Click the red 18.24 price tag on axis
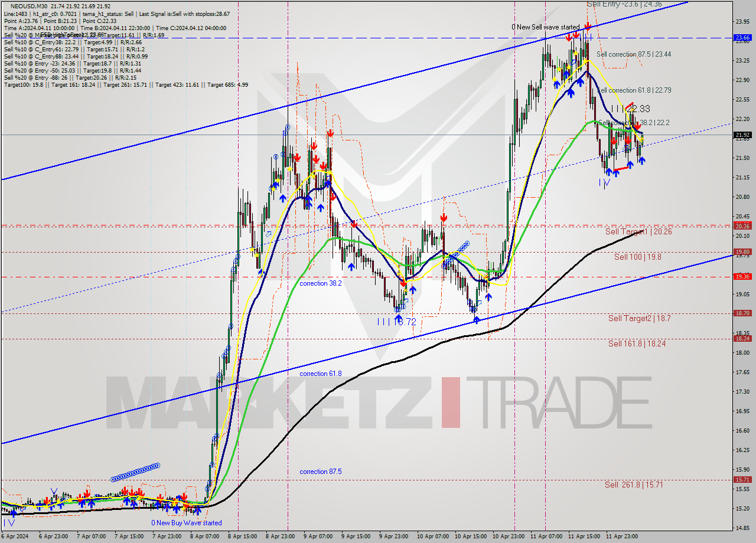756x543 pixels. (742, 339)
